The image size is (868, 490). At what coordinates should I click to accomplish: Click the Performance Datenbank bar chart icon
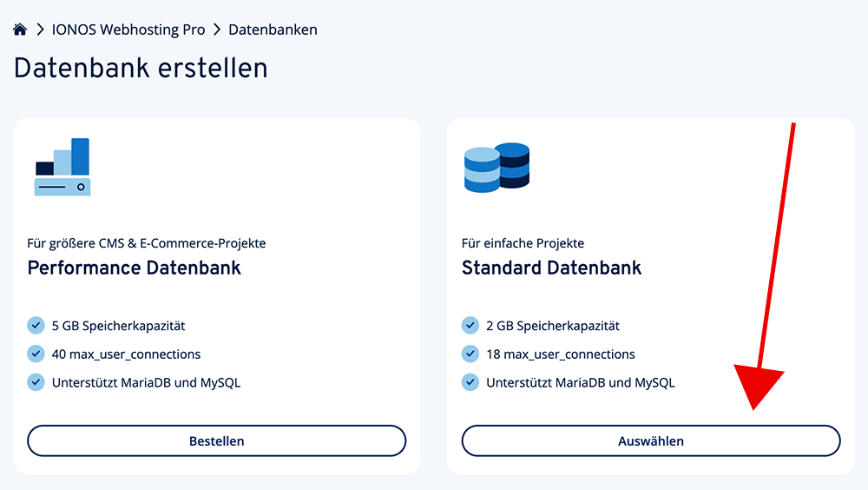click(x=62, y=167)
